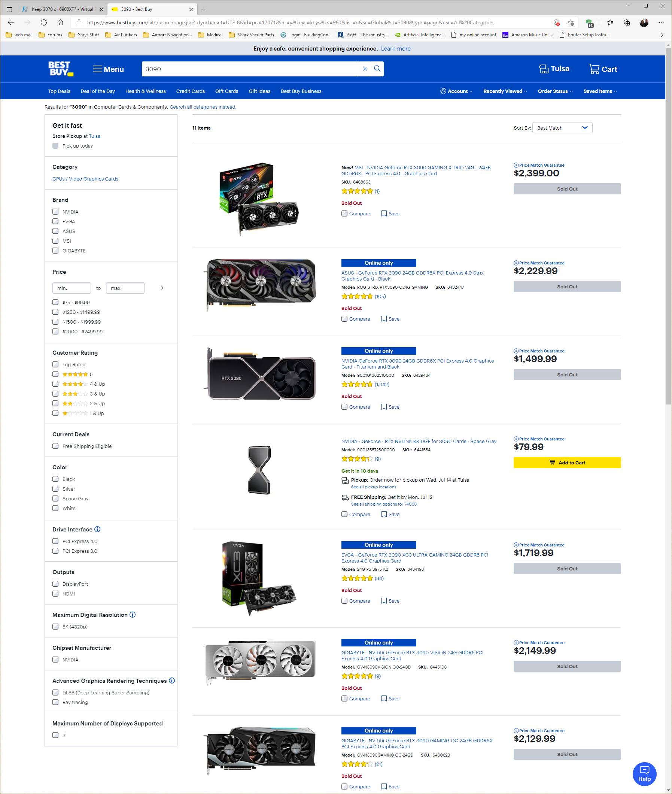
Task: Expand the Account menu
Action: coord(456,91)
